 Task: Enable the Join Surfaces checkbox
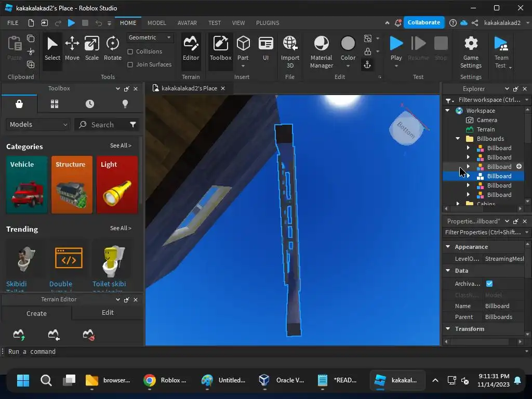[130, 64]
